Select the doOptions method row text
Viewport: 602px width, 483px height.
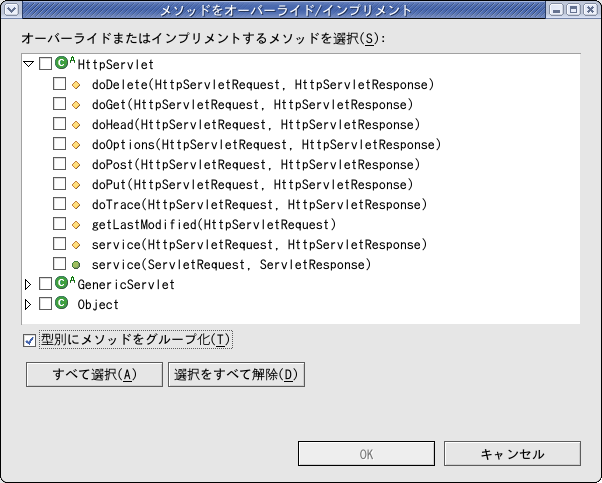266,144
